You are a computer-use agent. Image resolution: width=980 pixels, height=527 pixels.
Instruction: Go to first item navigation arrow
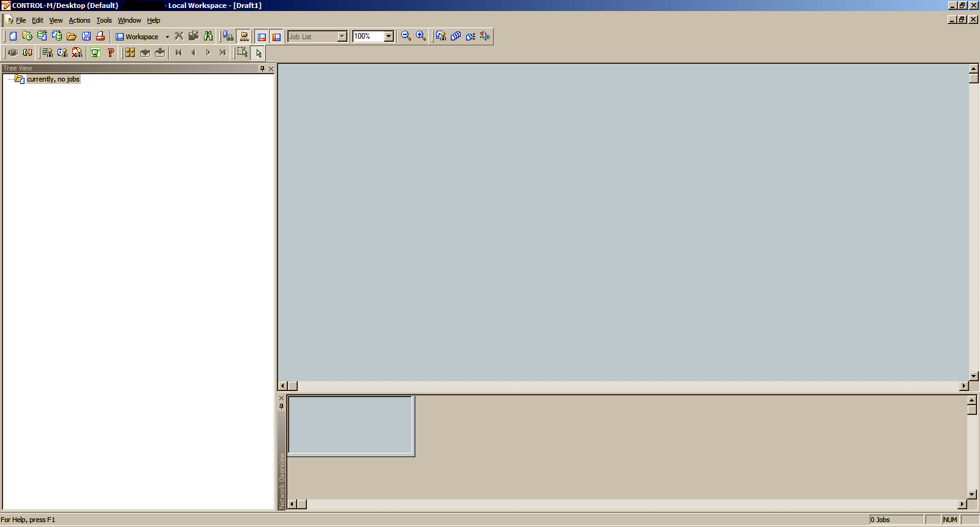[178, 53]
